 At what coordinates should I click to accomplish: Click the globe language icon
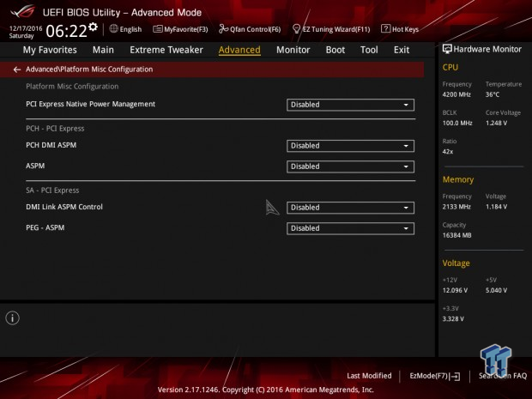tap(113, 29)
